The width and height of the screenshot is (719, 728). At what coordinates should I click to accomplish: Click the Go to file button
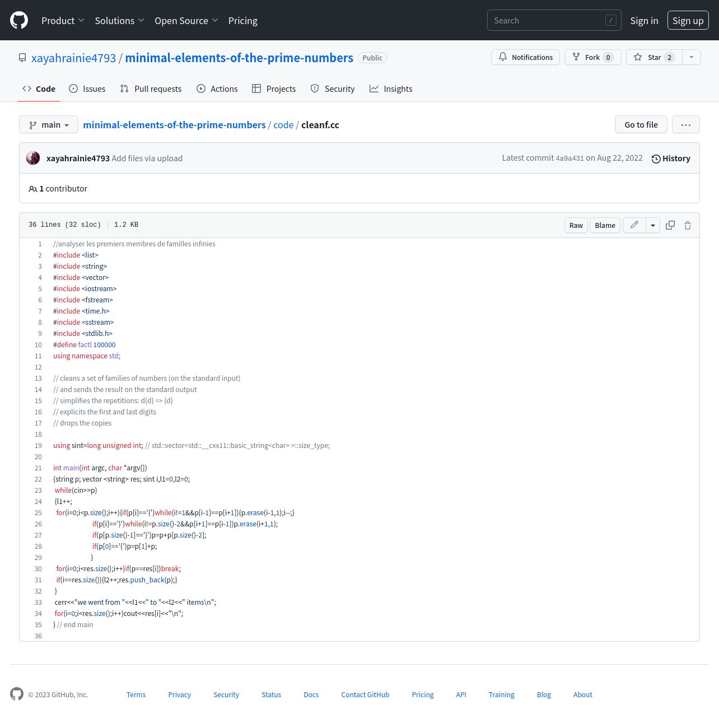point(641,124)
